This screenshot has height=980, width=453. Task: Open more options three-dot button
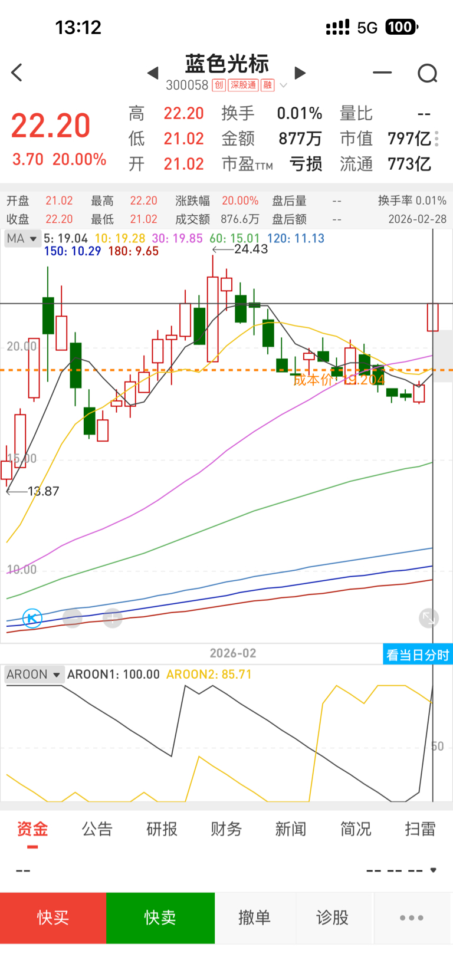tap(412, 917)
